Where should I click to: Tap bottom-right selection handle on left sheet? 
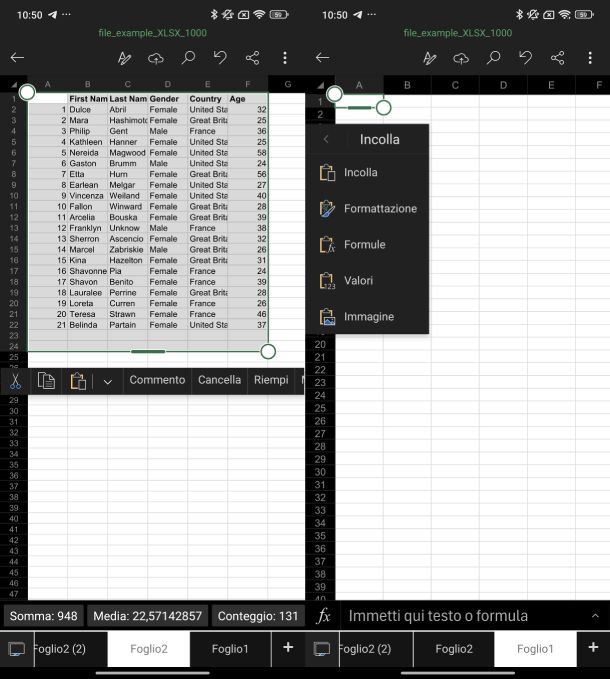[x=268, y=352]
